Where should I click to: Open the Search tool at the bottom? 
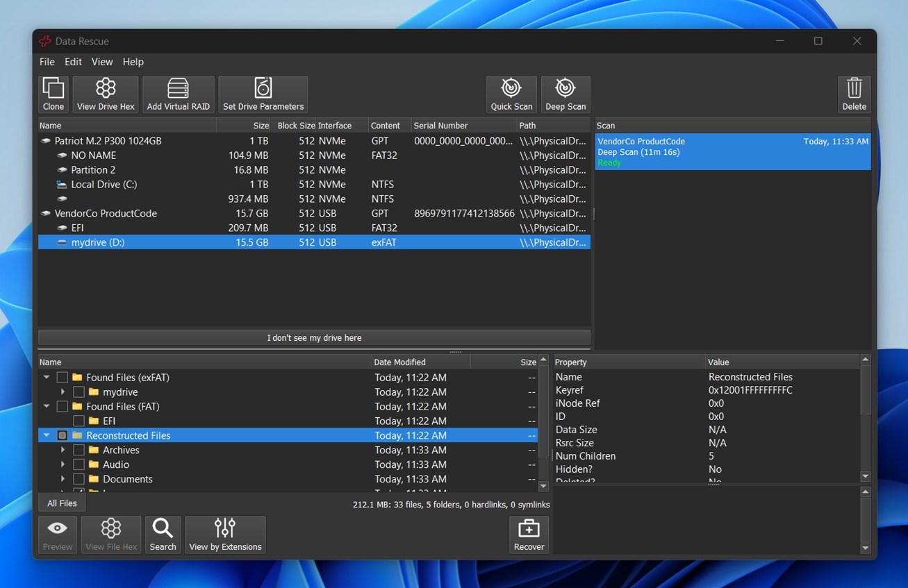pos(163,535)
